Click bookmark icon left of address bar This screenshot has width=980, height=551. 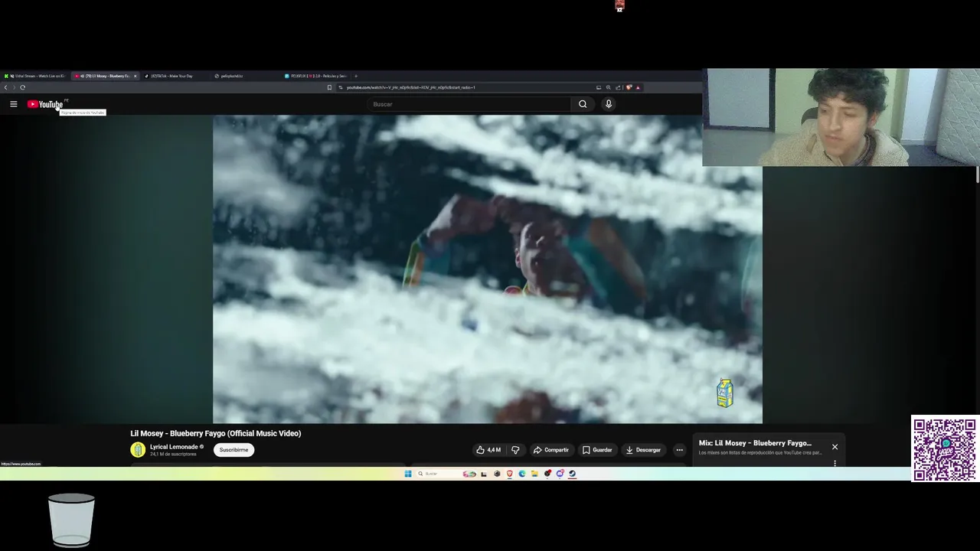[329, 87]
